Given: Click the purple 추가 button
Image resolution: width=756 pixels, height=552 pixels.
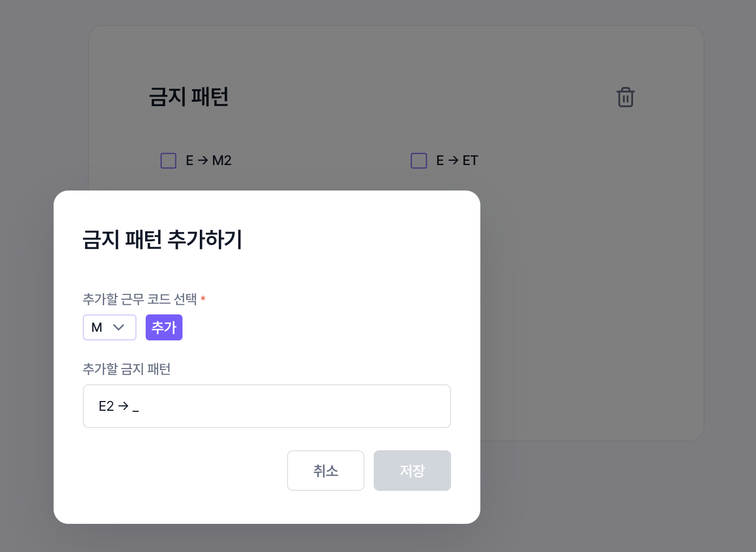Looking at the screenshot, I should [x=164, y=327].
